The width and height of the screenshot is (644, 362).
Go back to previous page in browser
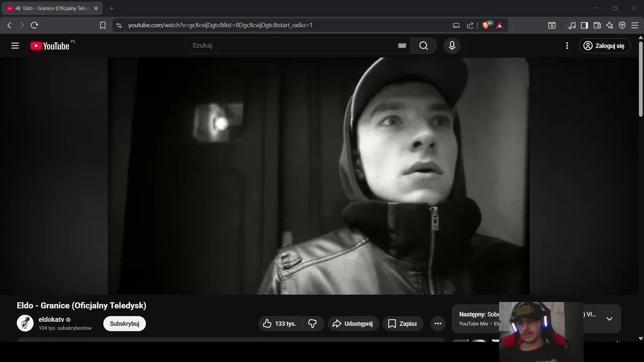click(x=9, y=25)
